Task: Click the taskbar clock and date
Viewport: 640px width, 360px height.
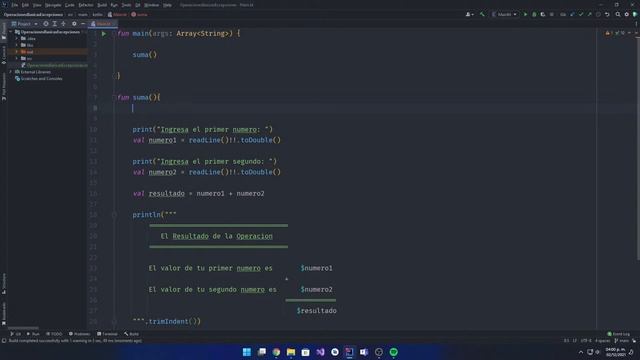Action: pos(616,352)
